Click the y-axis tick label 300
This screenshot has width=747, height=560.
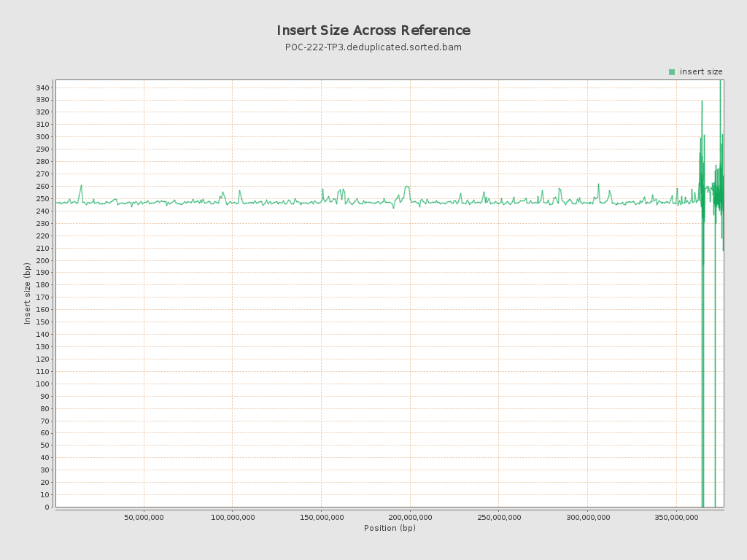click(x=42, y=136)
